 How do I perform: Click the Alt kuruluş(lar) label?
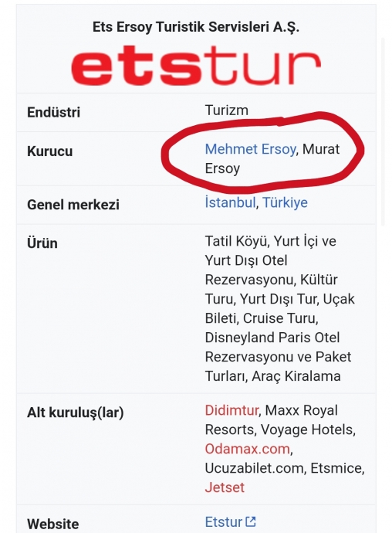[x=76, y=412]
